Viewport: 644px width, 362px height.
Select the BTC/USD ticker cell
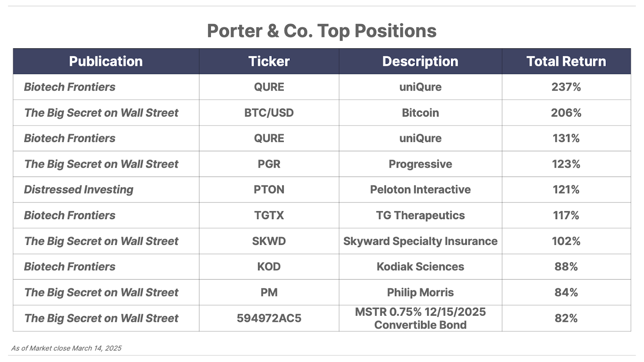tap(269, 113)
